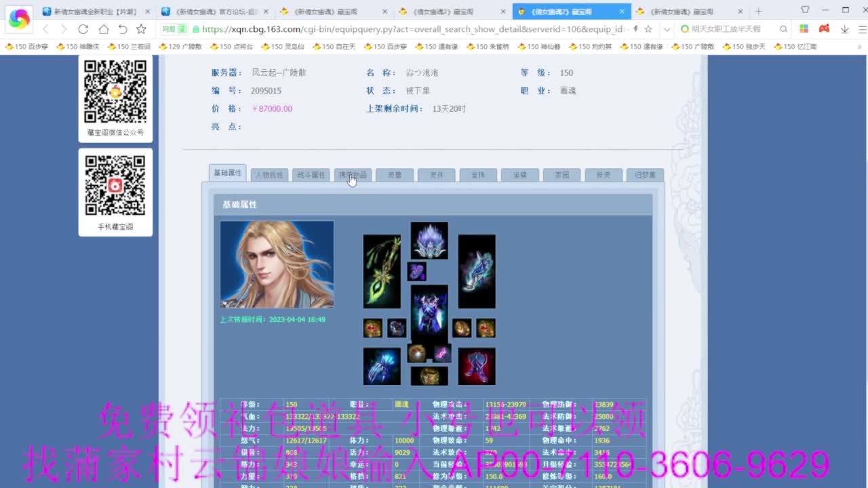Click the blond character portrait
Screen dimensions: 868x488
pyautogui.click(x=277, y=264)
